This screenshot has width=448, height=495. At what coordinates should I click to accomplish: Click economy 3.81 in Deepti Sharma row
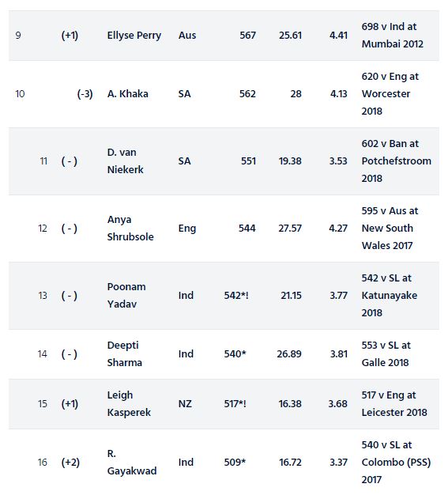tap(339, 354)
